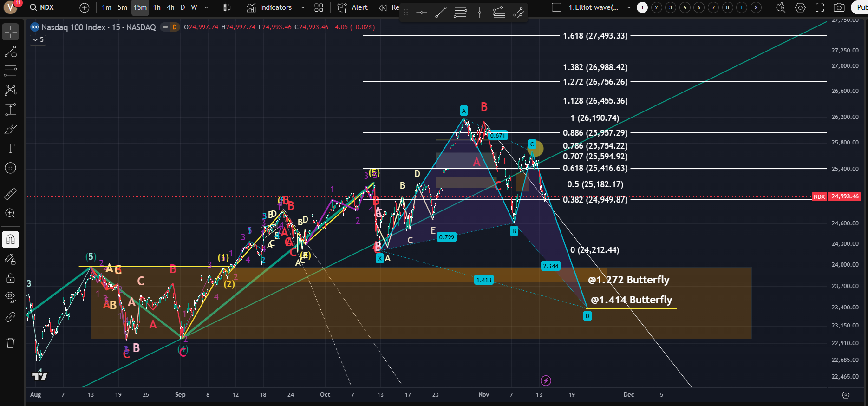Change candlestick chart type
The width and height of the screenshot is (868, 406).
pyautogui.click(x=227, y=7)
